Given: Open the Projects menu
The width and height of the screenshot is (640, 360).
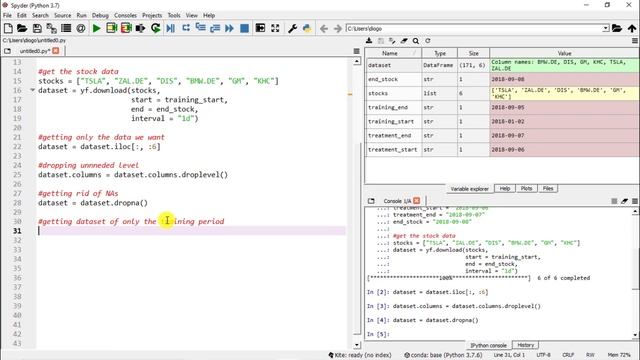Looking at the screenshot, I should click(152, 15).
